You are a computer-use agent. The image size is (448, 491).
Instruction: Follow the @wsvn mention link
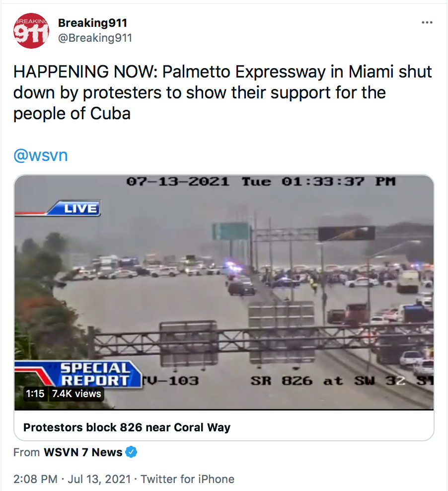coord(40,155)
